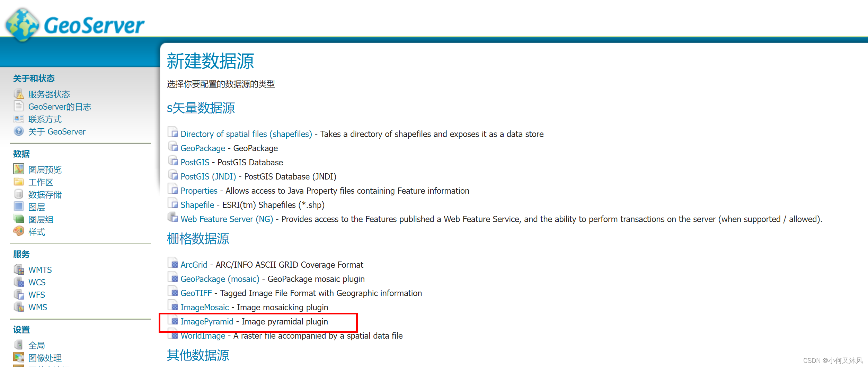Click the ArcGrid raster icon

point(173,263)
